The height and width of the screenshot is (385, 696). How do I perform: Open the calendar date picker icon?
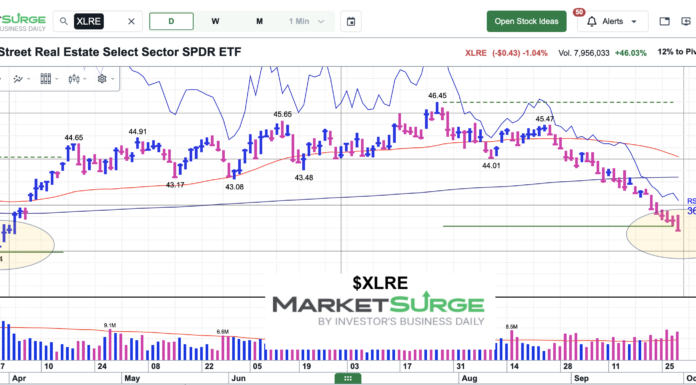pyautogui.click(x=351, y=21)
